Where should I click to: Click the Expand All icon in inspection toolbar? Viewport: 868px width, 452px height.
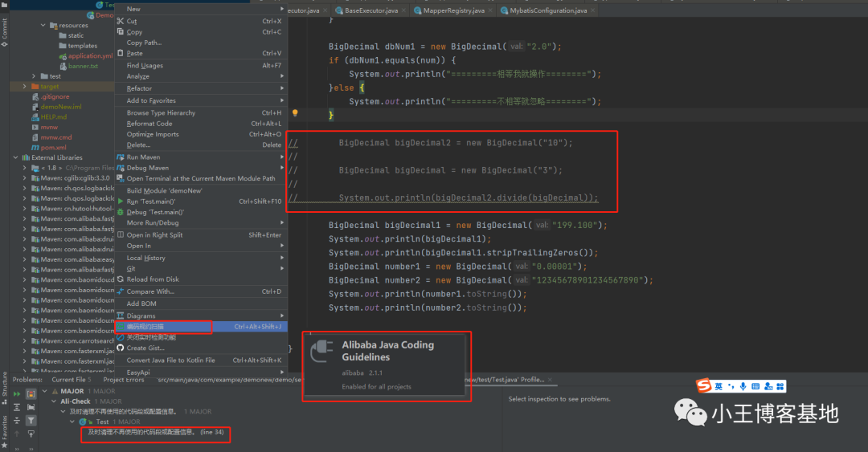[x=17, y=406]
